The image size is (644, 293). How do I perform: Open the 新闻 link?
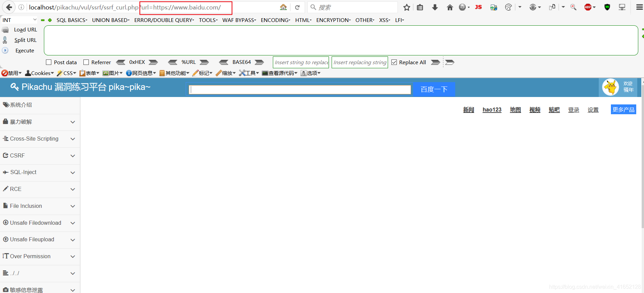pos(469,109)
